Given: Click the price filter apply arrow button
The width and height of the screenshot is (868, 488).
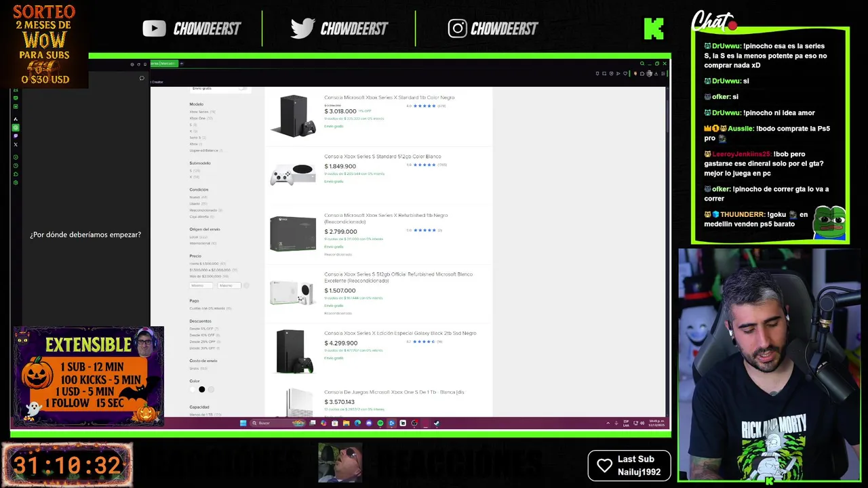Looking at the screenshot, I should tap(246, 285).
